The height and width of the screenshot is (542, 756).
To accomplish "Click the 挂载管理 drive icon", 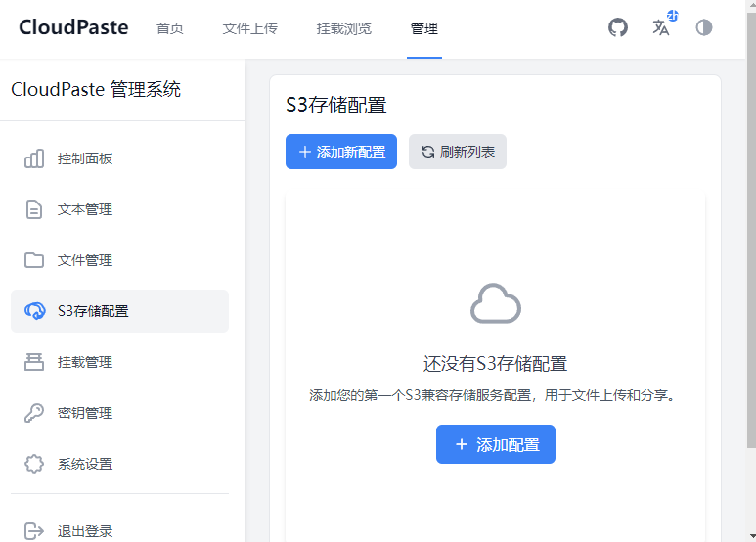I will [34, 362].
